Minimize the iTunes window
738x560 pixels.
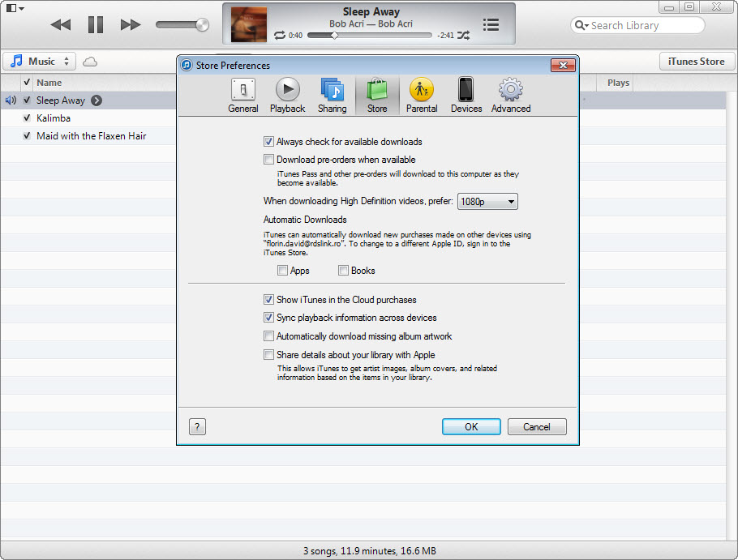tap(668, 6)
